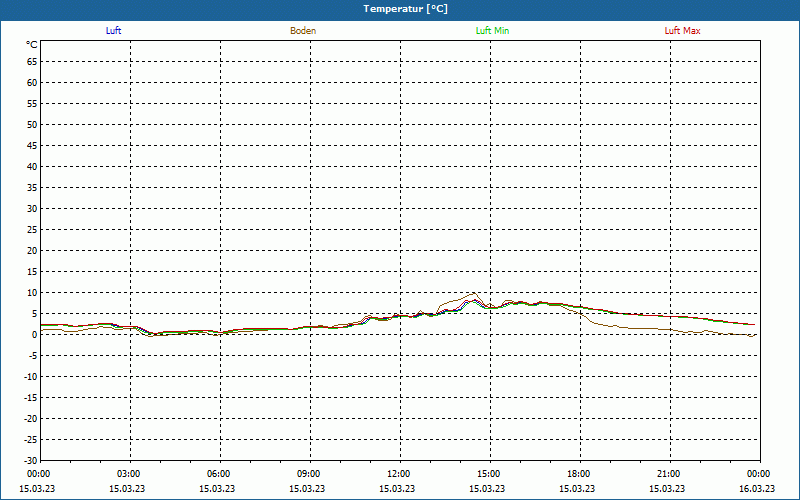Image resolution: width=800 pixels, height=500 pixels.
Task: Click the 55 y-axis value
Action: click(x=32, y=104)
